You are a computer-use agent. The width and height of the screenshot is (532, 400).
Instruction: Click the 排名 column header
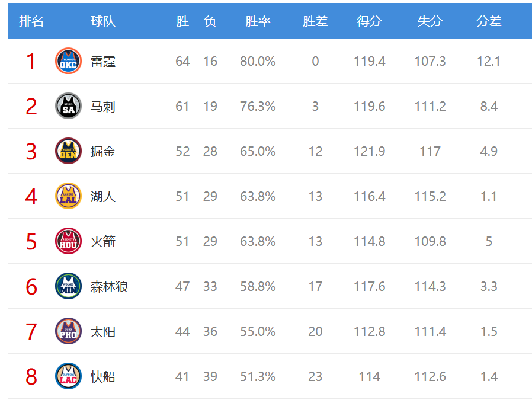coord(31,21)
